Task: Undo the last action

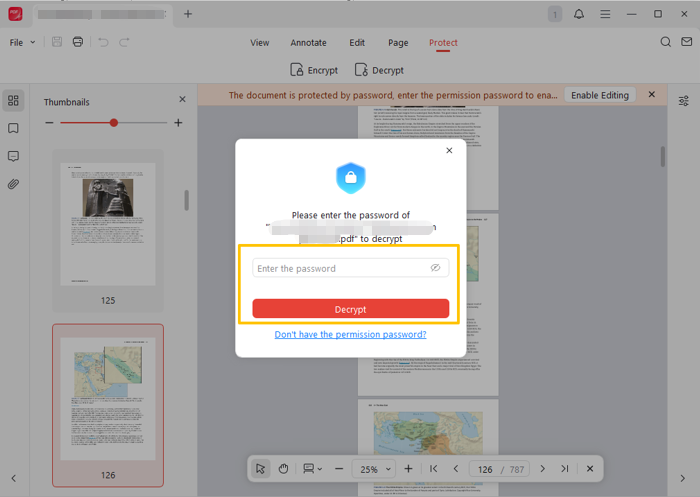Action: (103, 42)
